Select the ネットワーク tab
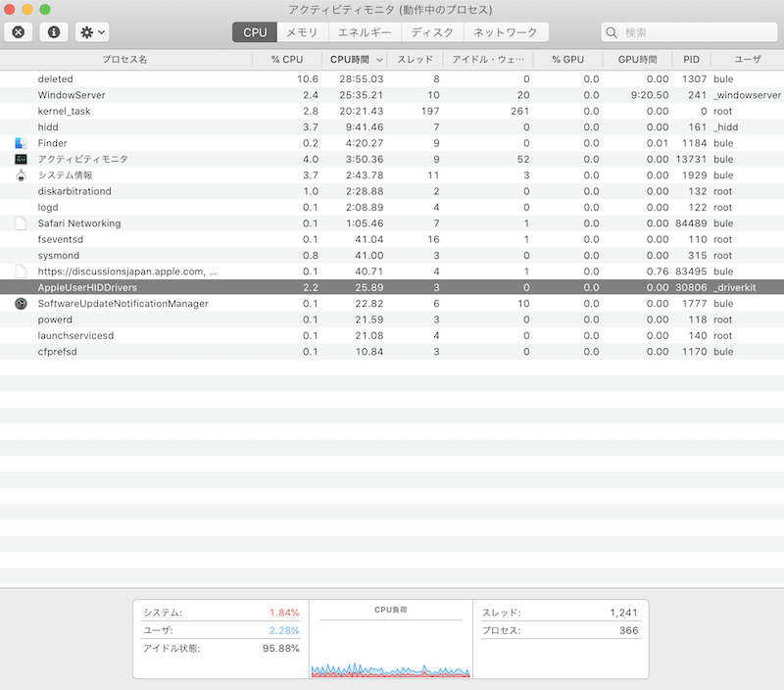This screenshot has width=784, height=690. pyautogui.click(x=505, y=32)
